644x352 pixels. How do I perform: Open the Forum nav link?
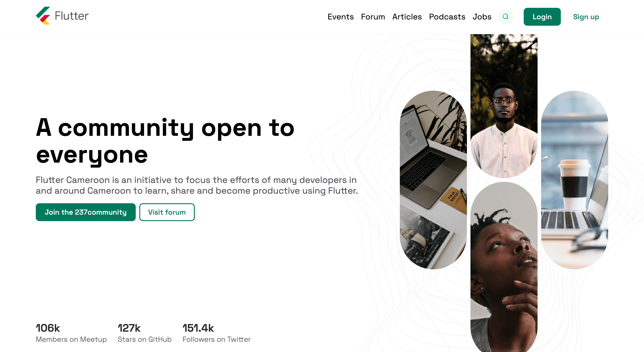pyautogui.click(x=373, y=17)
